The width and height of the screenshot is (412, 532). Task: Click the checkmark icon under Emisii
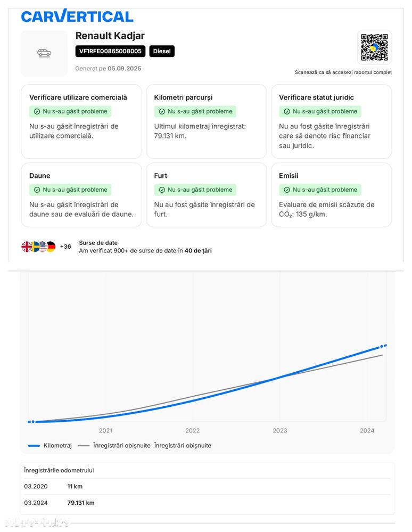tap(287, 190)
